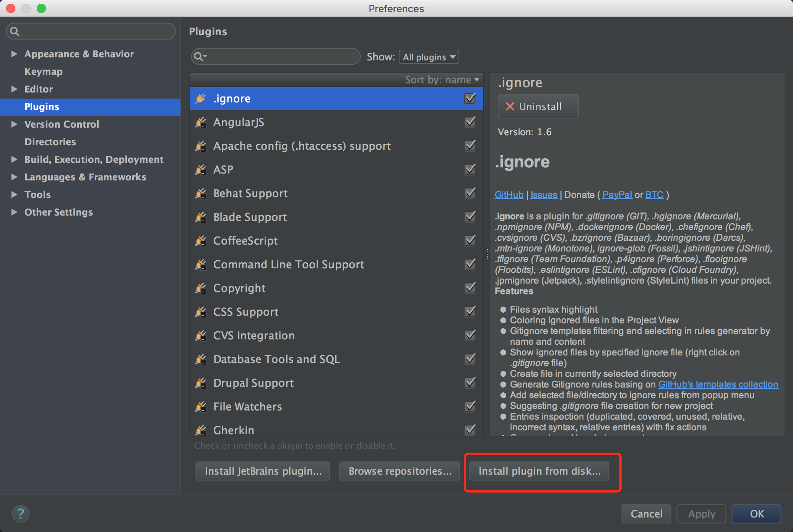Uncheck Blade Support plugin
This screenshot has height=532, width=793.
(x=470, y=217)
